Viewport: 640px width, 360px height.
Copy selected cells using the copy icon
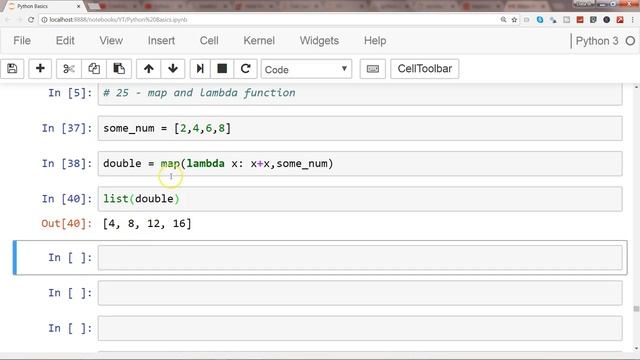coord(94,69)
